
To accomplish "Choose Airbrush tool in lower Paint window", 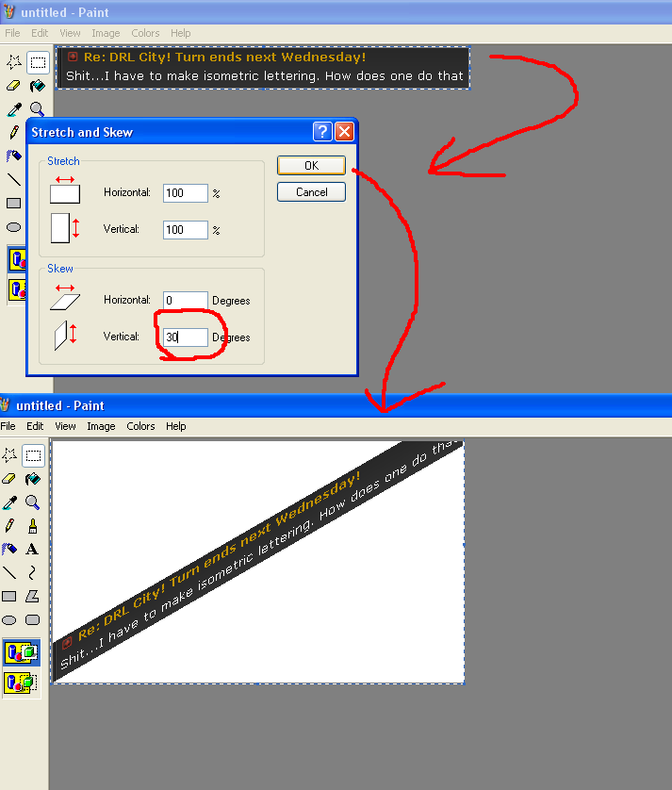I will 10,549.
